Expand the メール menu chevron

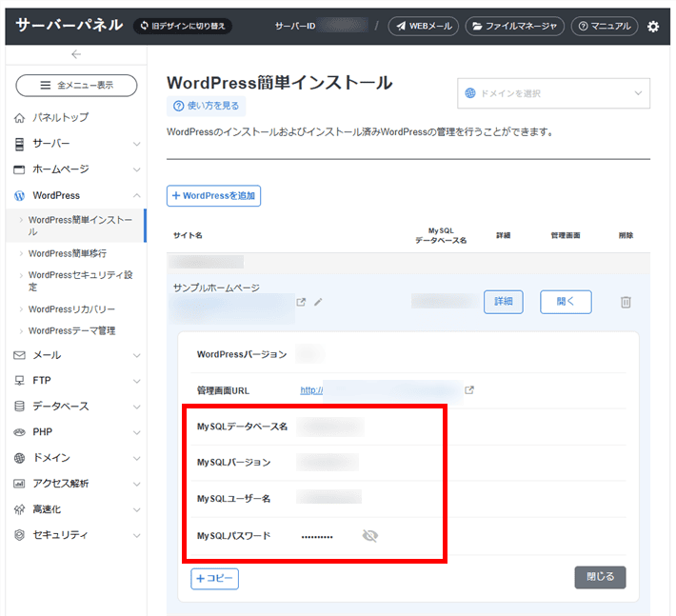tap(137, 356)
